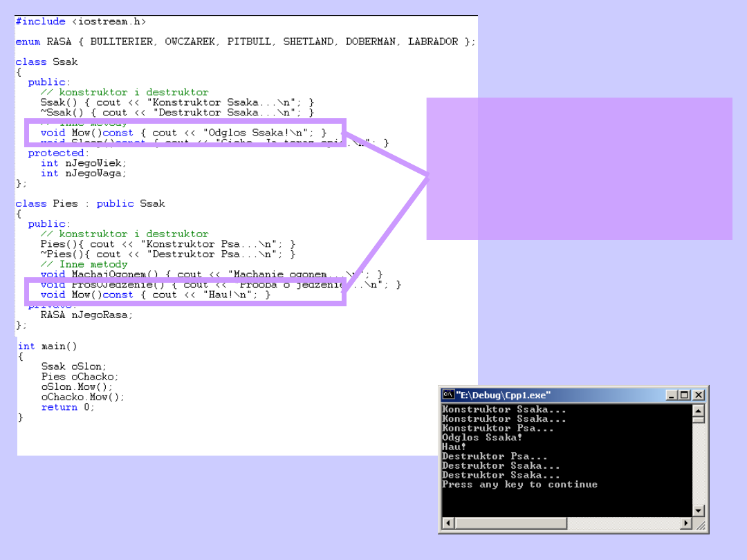
Task: Click the "enum RASA" declaration line
Action: [245, 41]
